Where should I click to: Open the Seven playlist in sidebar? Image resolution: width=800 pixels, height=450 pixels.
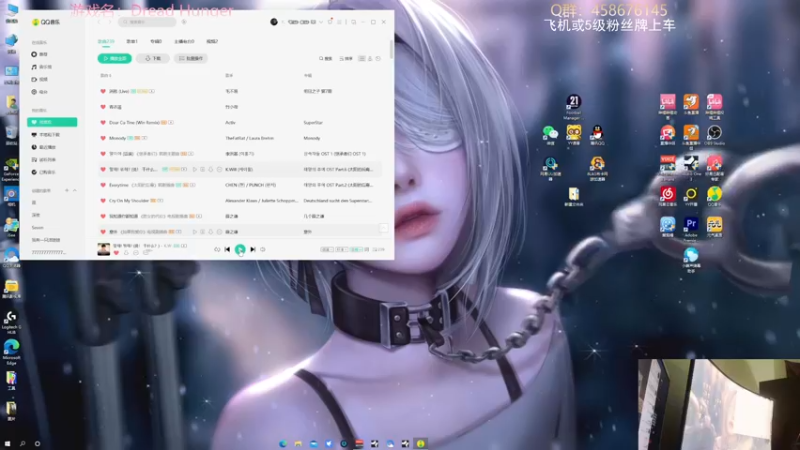pos(37,228)
